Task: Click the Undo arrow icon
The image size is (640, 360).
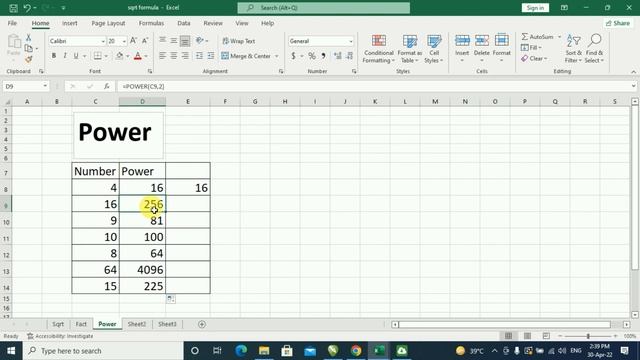Action: pos(27,8)
